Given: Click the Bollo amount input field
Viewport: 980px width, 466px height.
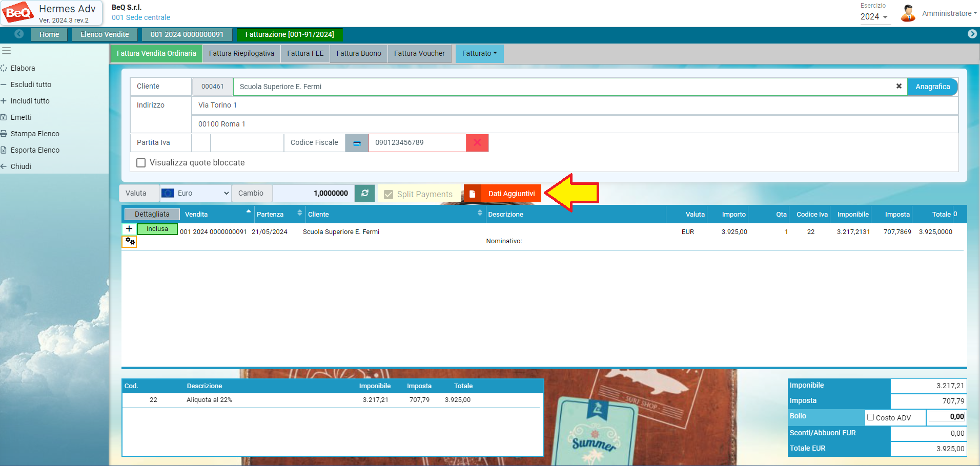Looking at the screenshot, I should click(x=946, y=417).
